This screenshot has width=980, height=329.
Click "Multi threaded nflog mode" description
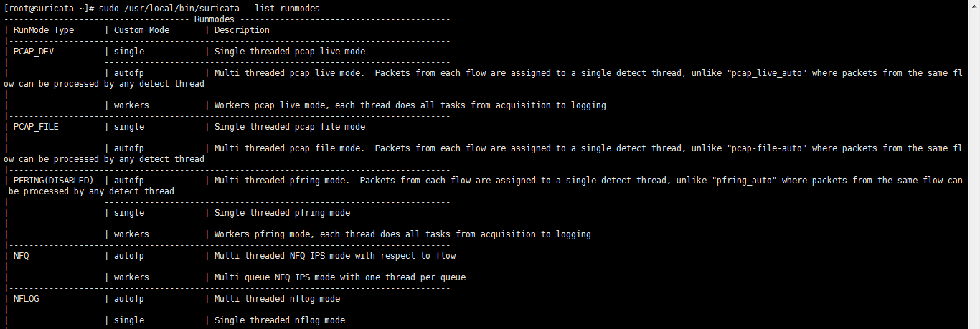[277, 299]
